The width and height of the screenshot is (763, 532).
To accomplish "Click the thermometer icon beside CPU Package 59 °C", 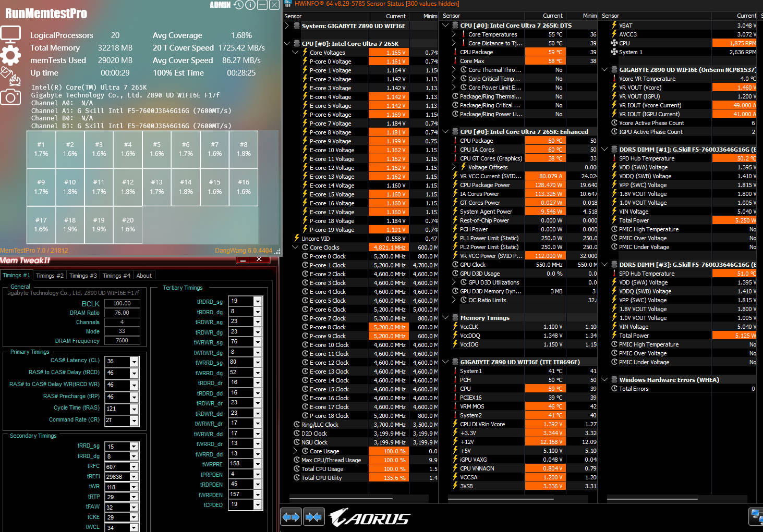I will point(455,52).
